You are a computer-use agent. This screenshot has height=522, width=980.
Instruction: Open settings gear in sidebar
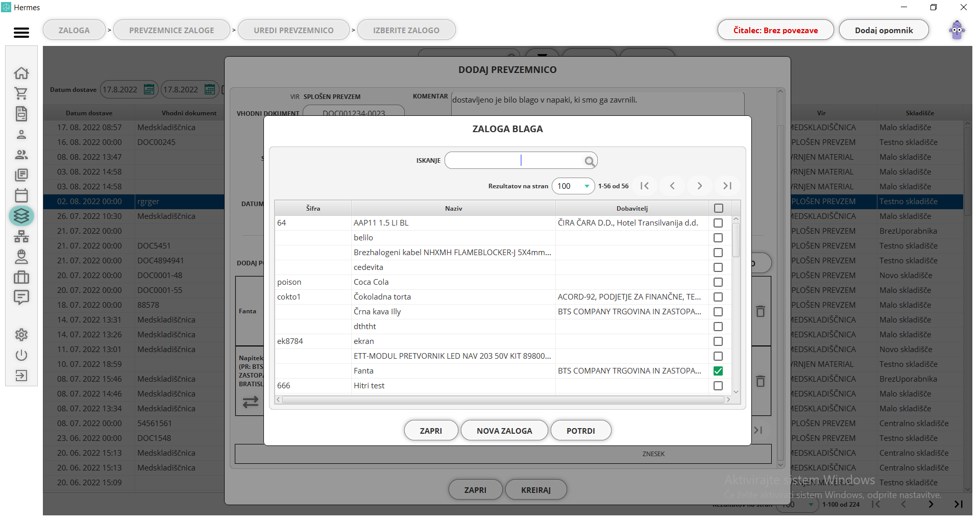click(x=21, y=335)
